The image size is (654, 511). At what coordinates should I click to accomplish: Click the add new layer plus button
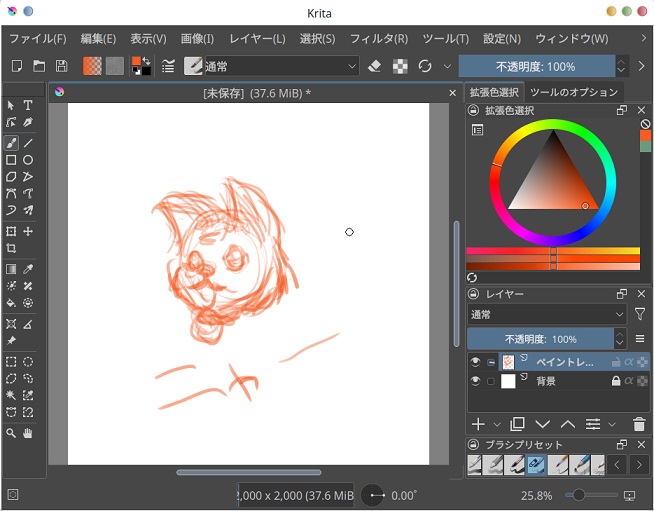478,425
